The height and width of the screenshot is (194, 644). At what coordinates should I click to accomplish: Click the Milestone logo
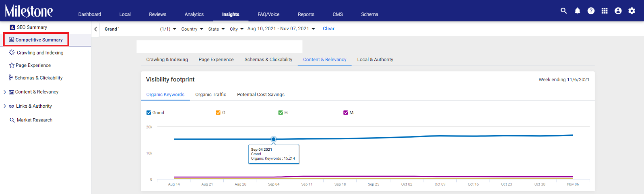[29, 11]
